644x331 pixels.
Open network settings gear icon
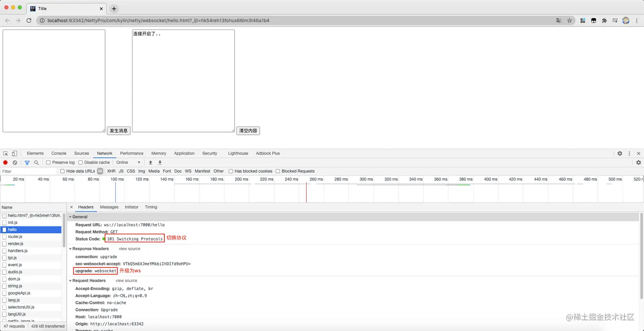638,163
